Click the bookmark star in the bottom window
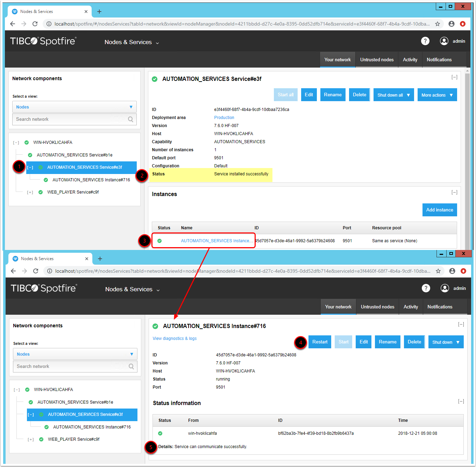476x467 pixels. point(438,271)
